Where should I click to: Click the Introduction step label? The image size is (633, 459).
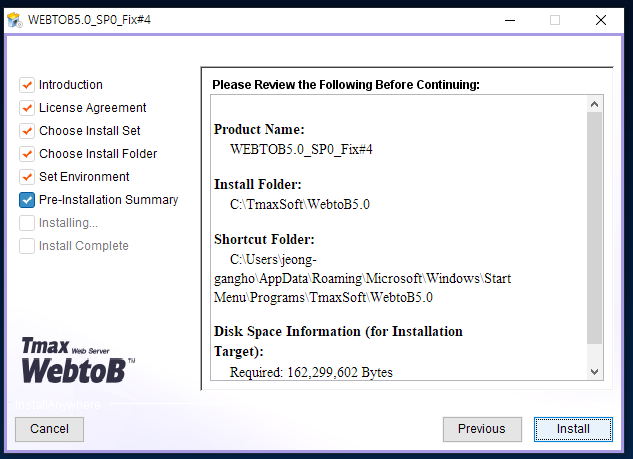[x=71, y=85]
